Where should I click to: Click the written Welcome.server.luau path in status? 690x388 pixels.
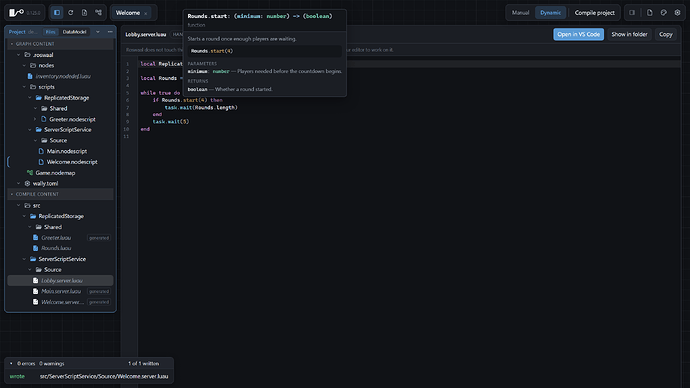(x=104, y=377)
